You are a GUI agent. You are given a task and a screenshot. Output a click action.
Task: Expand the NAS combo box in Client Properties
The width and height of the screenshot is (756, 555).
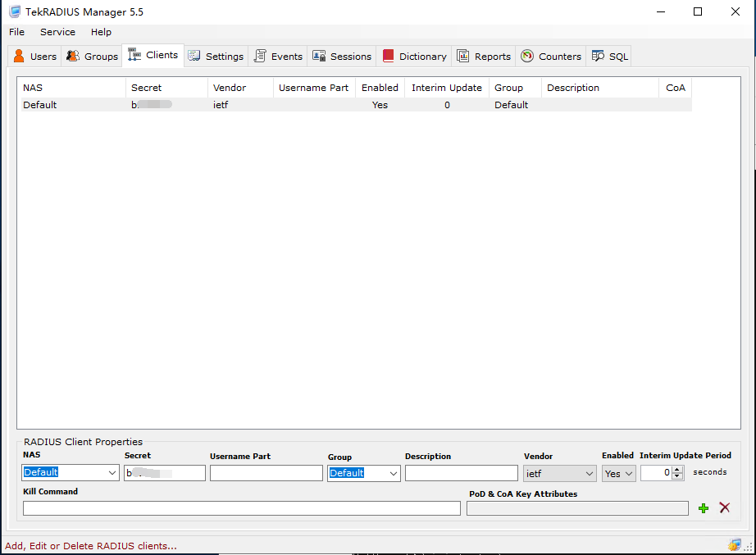coord(112,473)
